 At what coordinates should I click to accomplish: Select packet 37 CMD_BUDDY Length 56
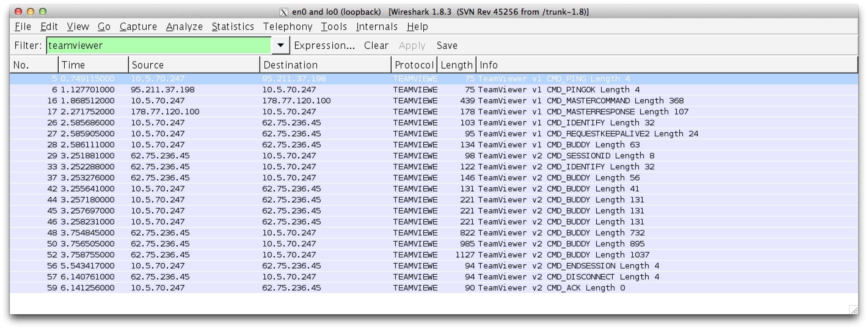434,178
